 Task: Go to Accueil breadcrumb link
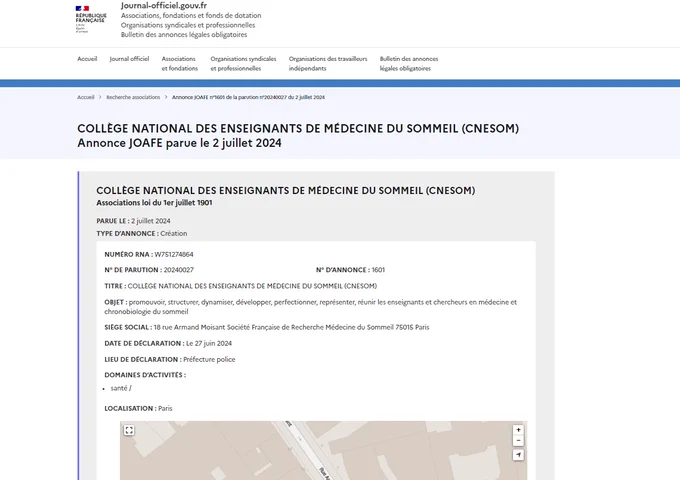[85, 97]
